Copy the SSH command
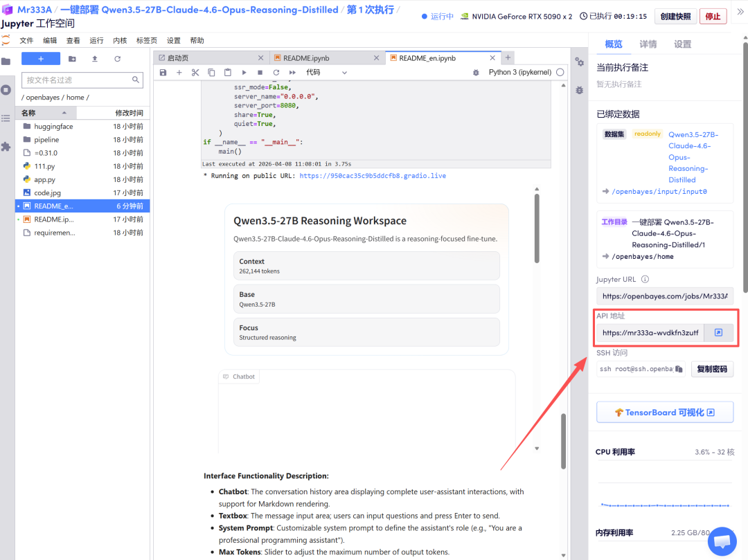Image resolution: width=748 pixels, height=560 pixels. click(679, 369)
